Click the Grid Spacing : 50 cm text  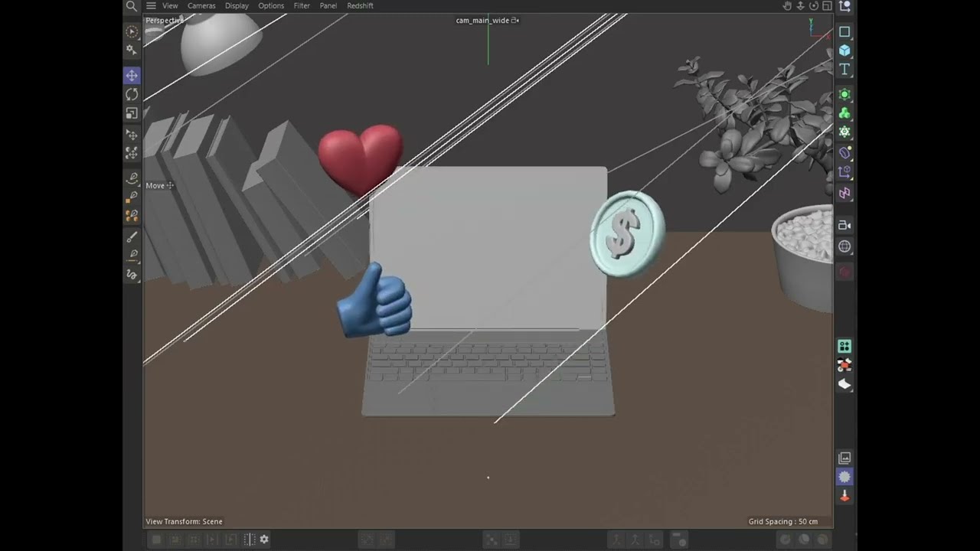click(783, 521)
